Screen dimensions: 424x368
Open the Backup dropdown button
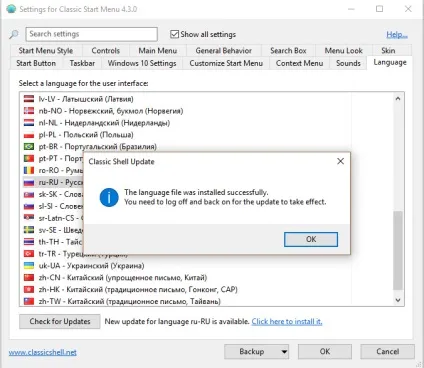(x=256, y=352)
